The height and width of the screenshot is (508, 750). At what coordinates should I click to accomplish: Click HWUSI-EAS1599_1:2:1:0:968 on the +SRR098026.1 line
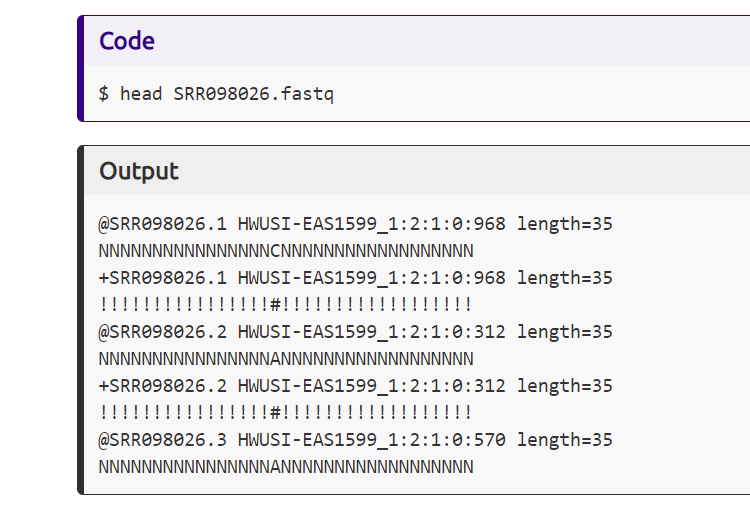pos(372,277)
